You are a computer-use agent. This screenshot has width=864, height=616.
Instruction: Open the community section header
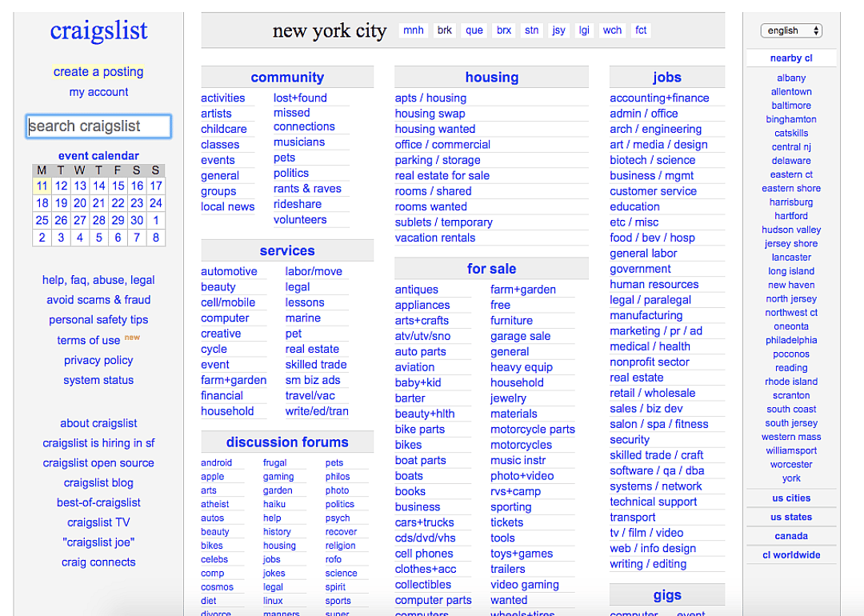(x=287, y=77)
